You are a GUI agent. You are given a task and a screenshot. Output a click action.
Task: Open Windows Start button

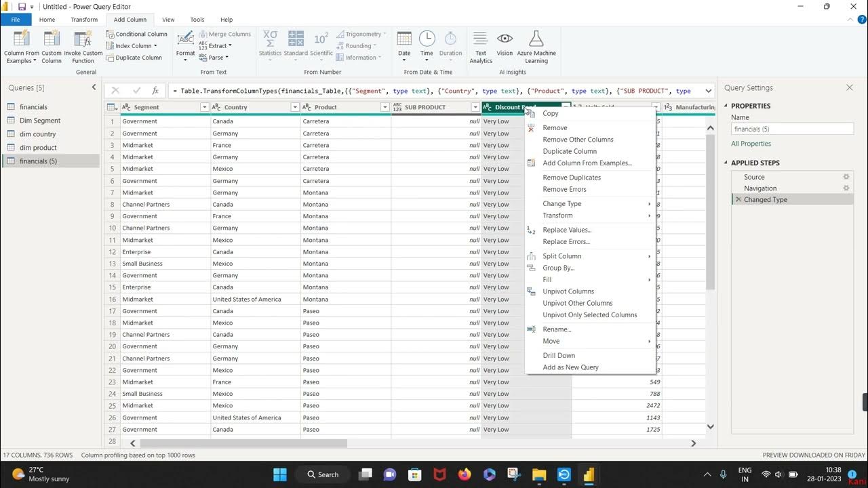point(280,474)
